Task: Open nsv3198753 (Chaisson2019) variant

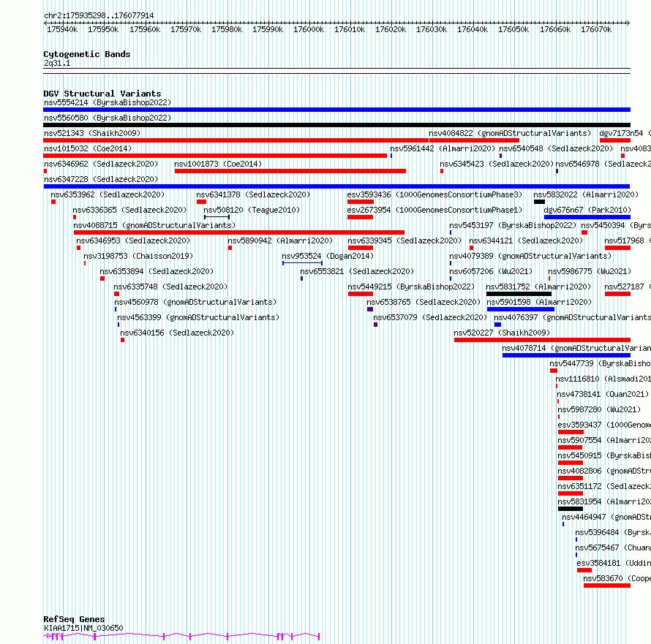Action: tap(138, 256)
